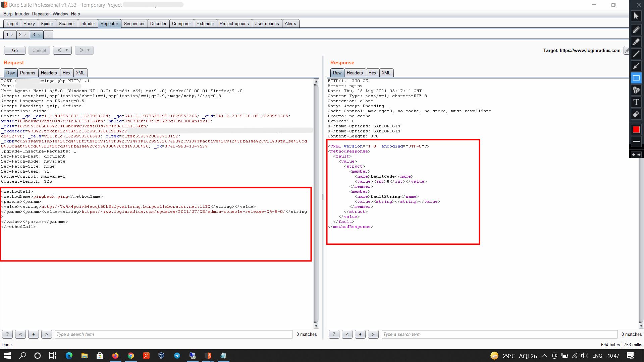Switch to the Extender tab
The image size is (644, 362).
point(205,23)
